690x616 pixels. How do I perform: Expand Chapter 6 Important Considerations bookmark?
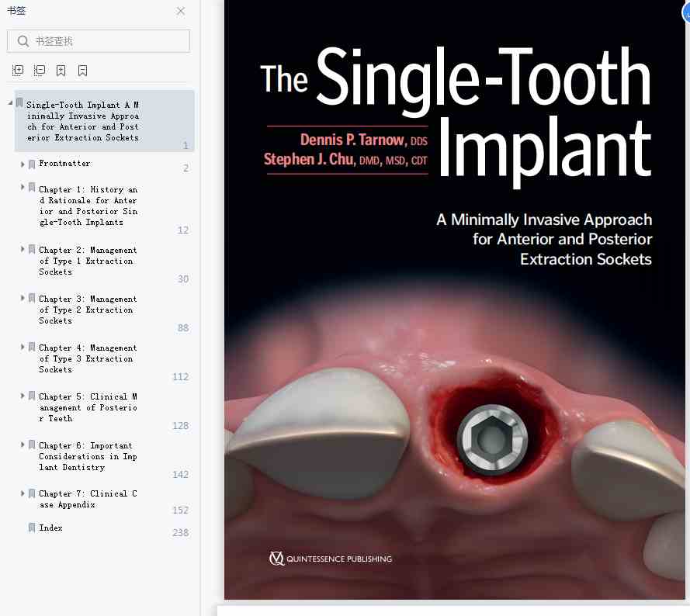pos(23,445)
